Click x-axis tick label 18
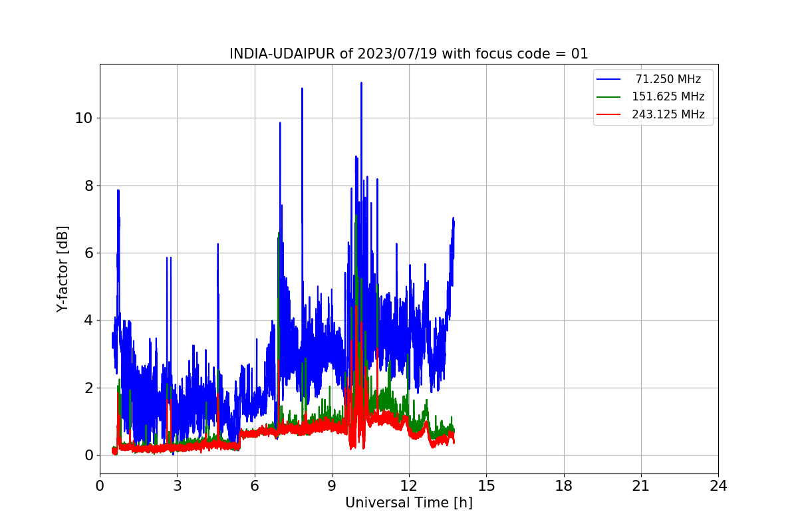 563,486
